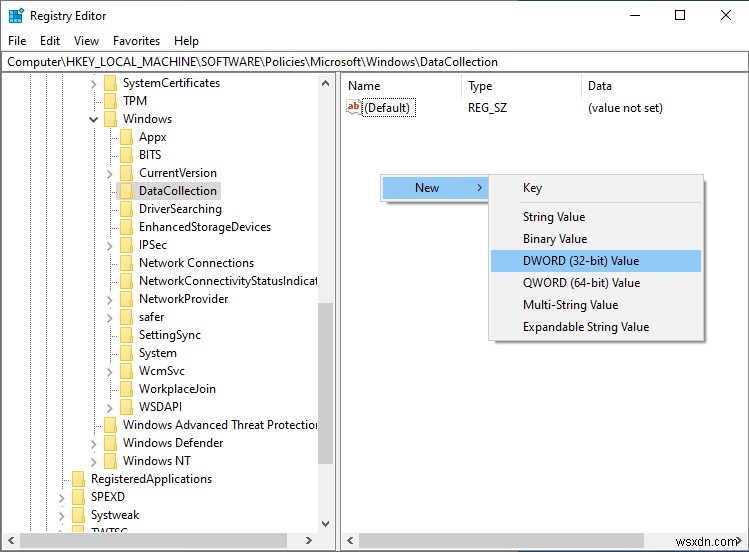The image size is (749, 552).
Task: Click the WSDAPI folder icon
Action: point(127,407)
